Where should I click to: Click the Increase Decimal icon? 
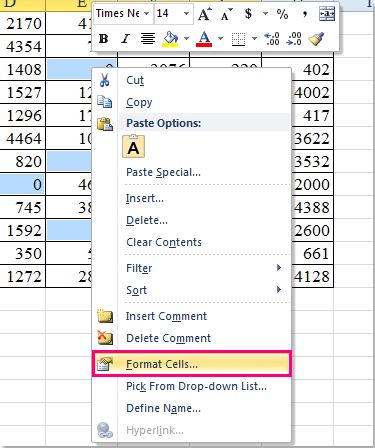click(272, 39)
